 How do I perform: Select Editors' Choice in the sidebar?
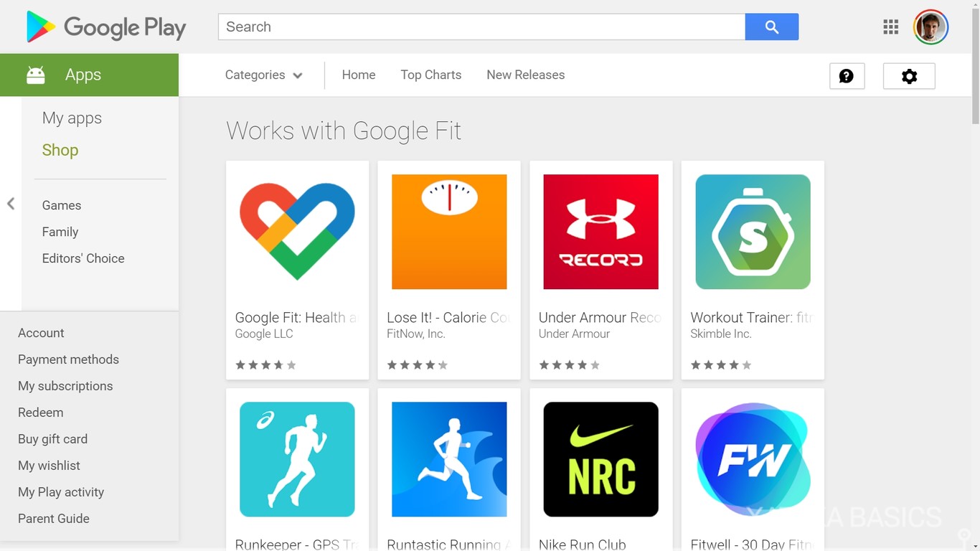(x=83, y=258)
